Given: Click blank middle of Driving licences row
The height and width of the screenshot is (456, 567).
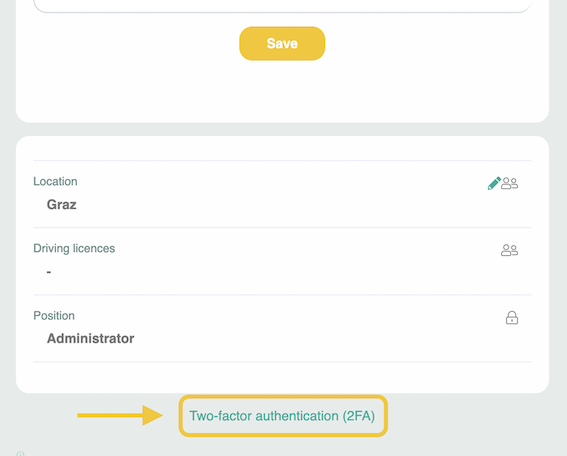Looking at the screenshot, I should point(282,261).
